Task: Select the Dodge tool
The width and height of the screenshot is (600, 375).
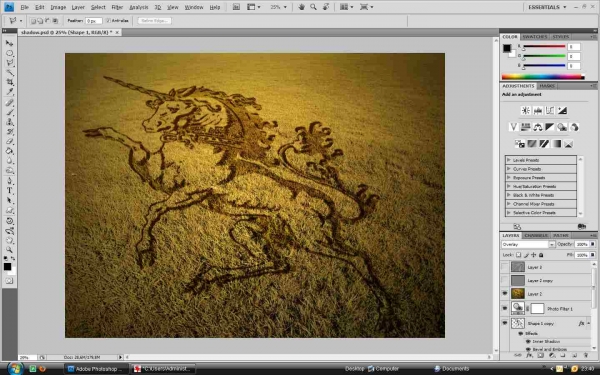Action: pyautogui.click(x=10, y=171)
